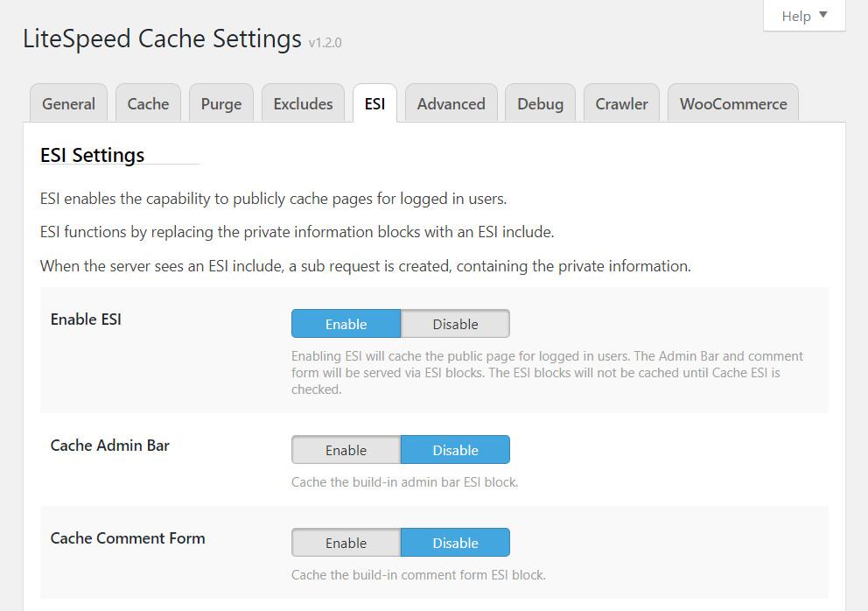Select the Debug tab
This screenshot has width=868, height=611.
tap(539, 103)
